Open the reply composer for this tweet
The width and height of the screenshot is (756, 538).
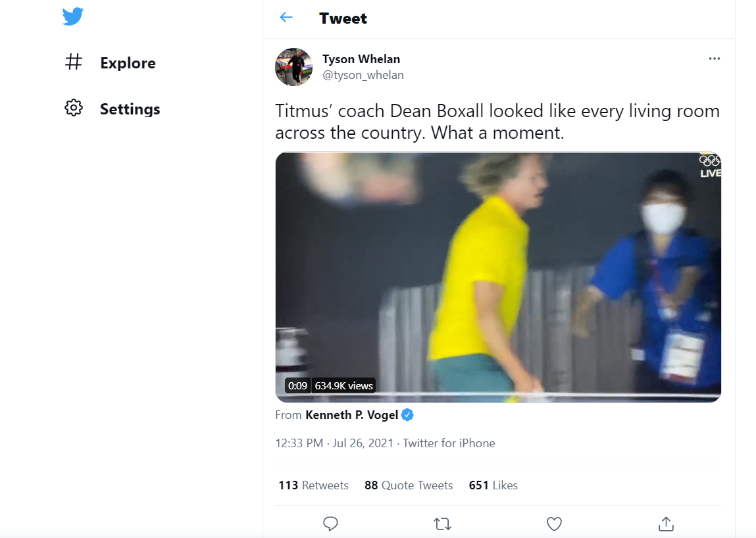[x=330, y=524]
